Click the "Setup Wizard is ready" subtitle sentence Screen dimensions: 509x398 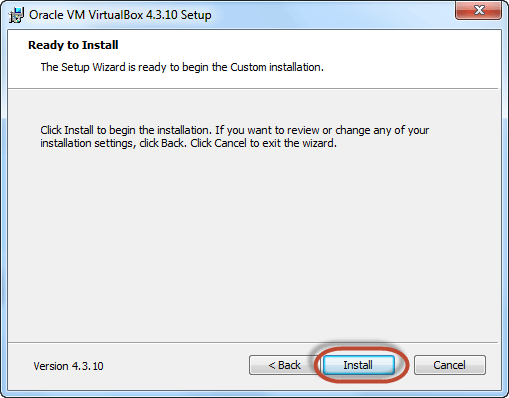182,67
